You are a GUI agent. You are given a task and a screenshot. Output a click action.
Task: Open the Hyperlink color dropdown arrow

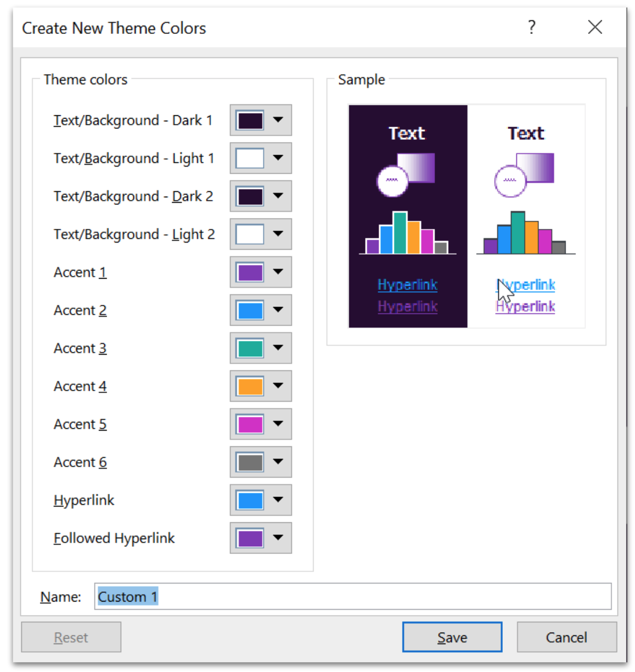278,500
